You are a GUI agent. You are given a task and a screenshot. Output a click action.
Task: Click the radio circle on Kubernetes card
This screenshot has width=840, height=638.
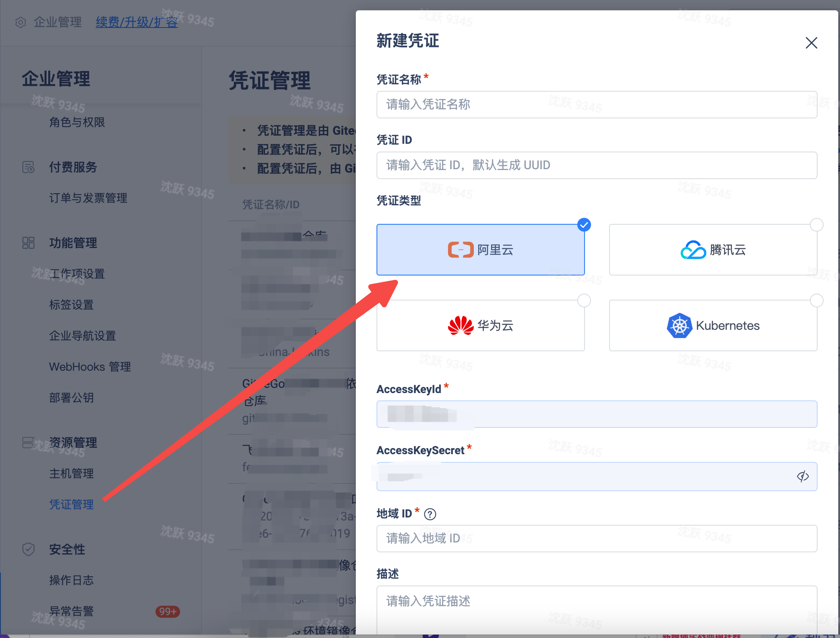pyautogui.click(x=816, y=300)
